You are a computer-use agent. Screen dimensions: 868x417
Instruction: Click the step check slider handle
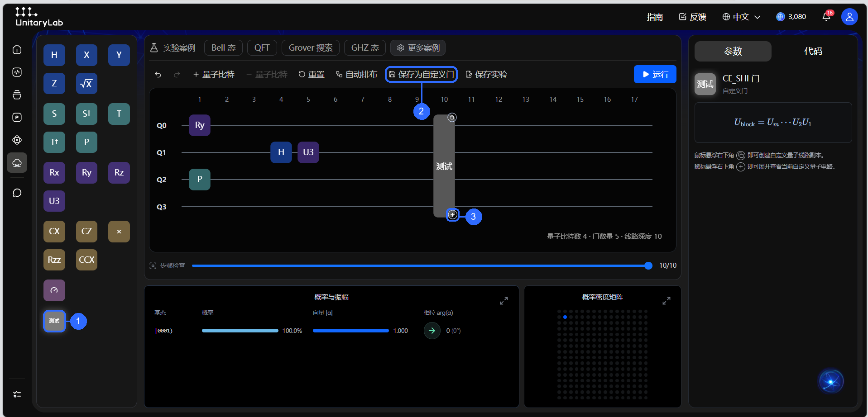[648, 265]
